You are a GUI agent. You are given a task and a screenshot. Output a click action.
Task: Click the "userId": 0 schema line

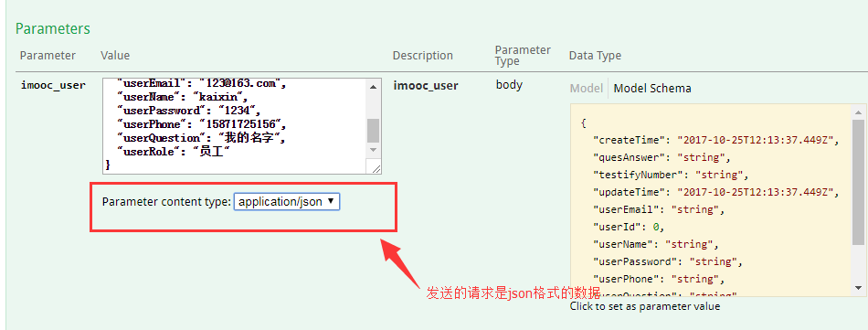tap(629, 227)
